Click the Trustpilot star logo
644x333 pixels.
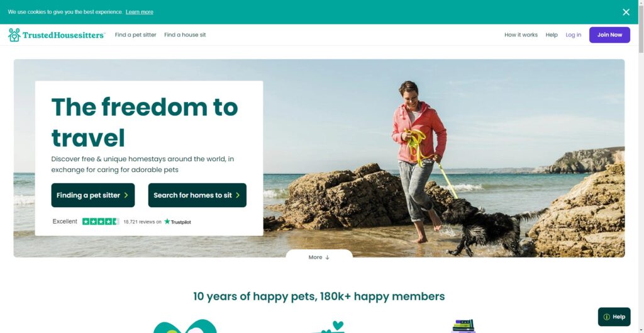pyautogui.click(x=167, y=222)
